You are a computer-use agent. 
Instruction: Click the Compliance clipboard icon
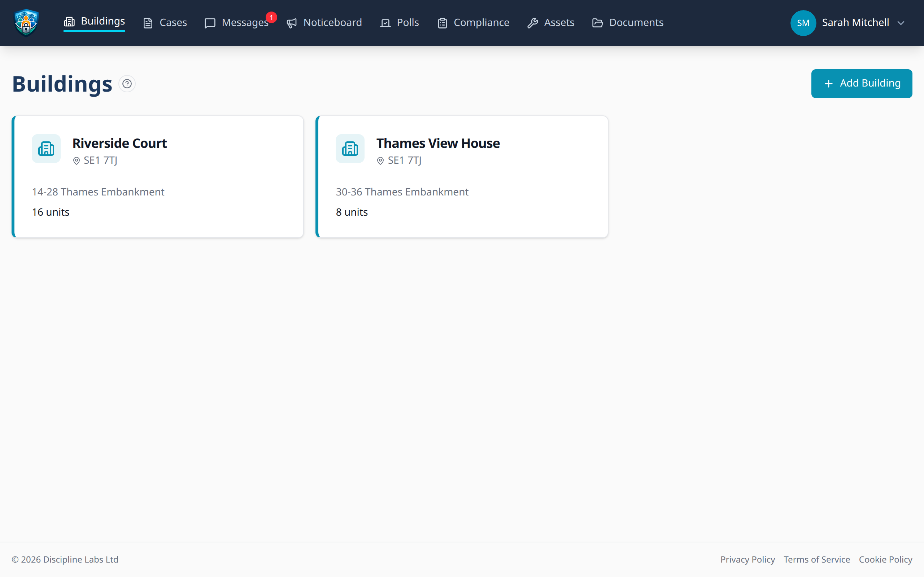tap(442, 23)
